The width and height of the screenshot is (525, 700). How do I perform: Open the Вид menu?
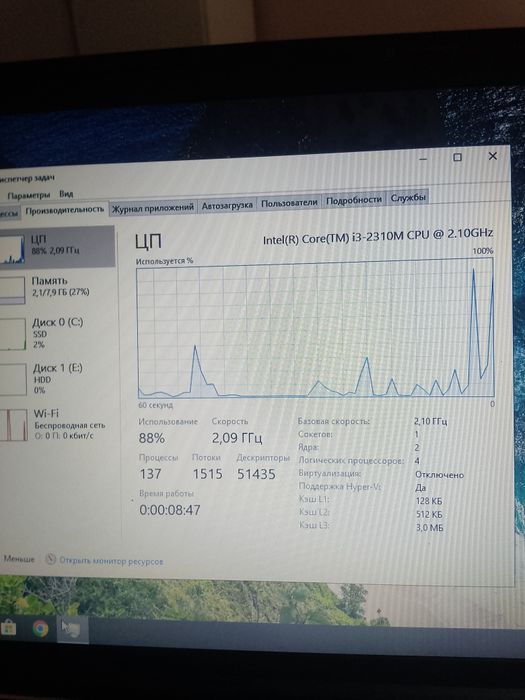(66, 194)
